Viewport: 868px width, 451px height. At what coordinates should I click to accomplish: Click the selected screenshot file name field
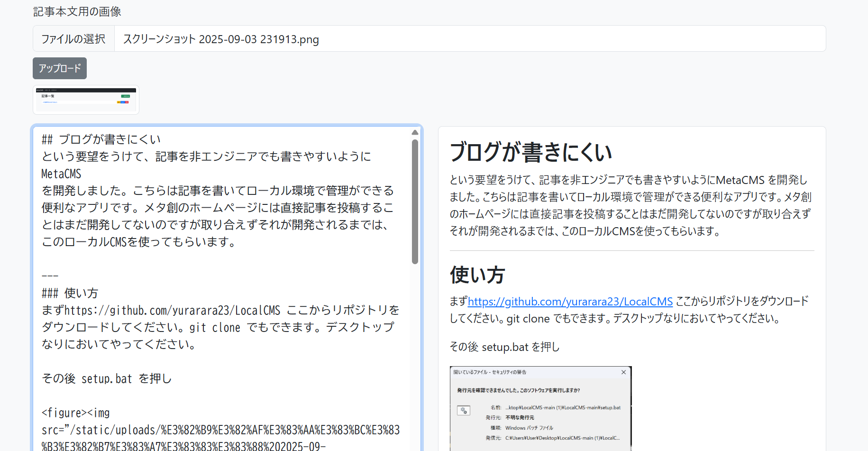(469, 39)
